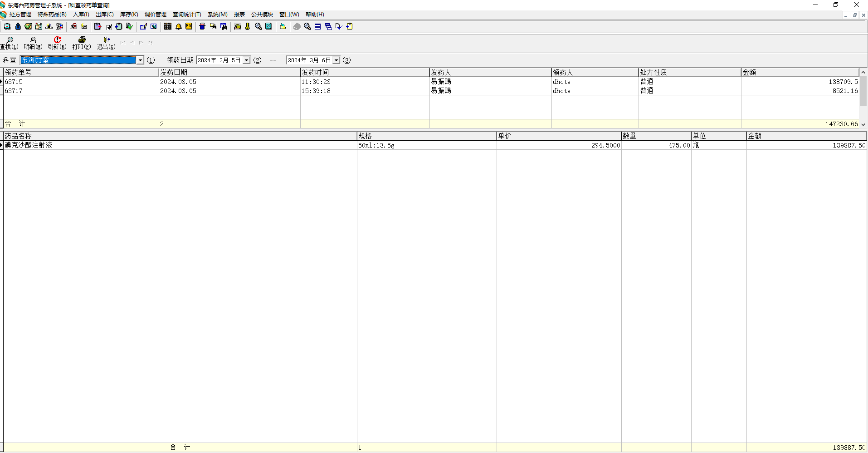Open the 处方管理 menu

click(x=20, y=15)
